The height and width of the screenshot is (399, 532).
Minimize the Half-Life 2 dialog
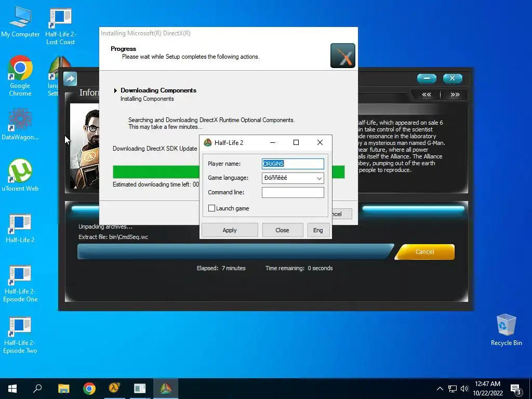(272, 142)
